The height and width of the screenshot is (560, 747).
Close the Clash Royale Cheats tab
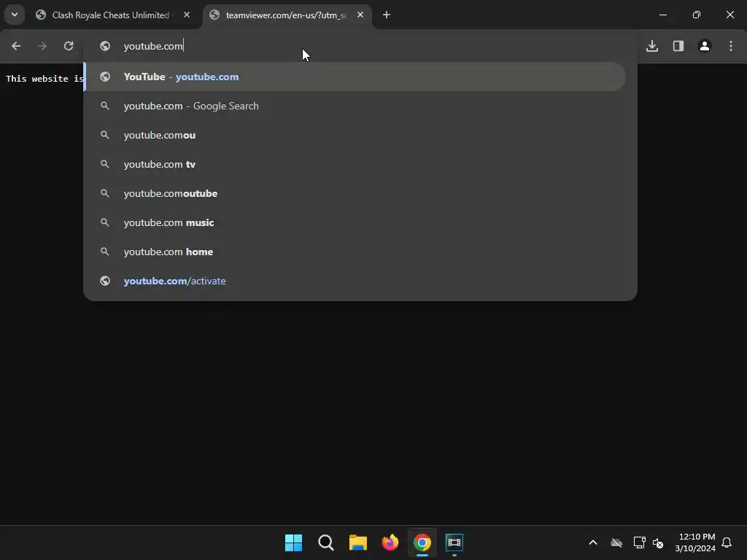click(x=187, y=15)
